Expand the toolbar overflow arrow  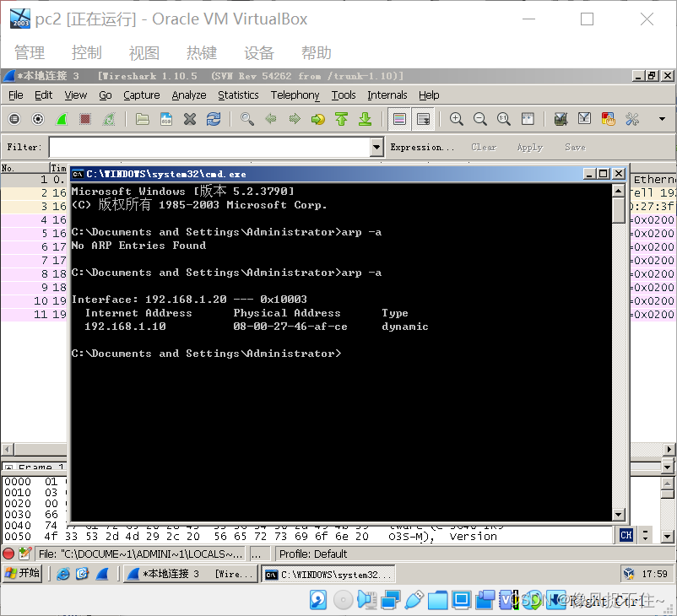point(662,119)
